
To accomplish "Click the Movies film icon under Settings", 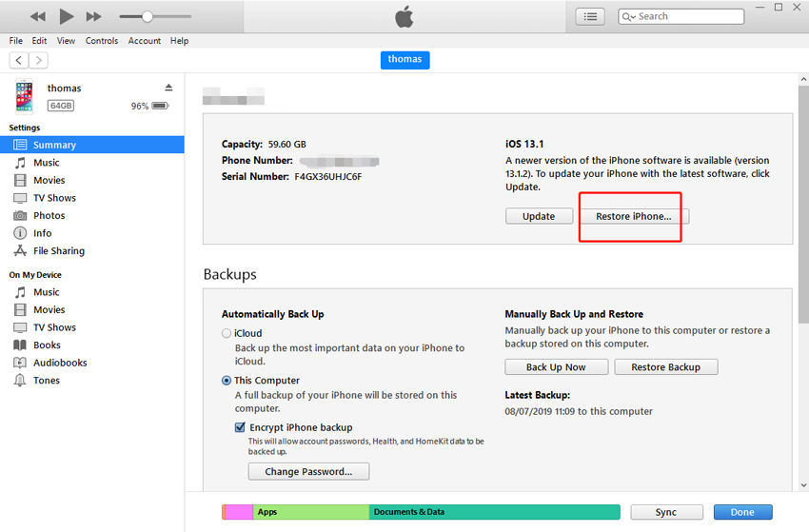I will click(20, 181).
